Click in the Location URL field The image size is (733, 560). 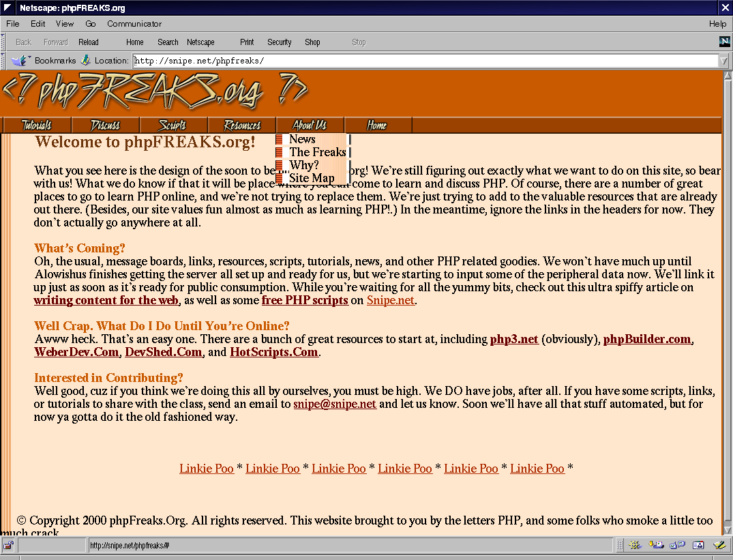coord(425,60)
